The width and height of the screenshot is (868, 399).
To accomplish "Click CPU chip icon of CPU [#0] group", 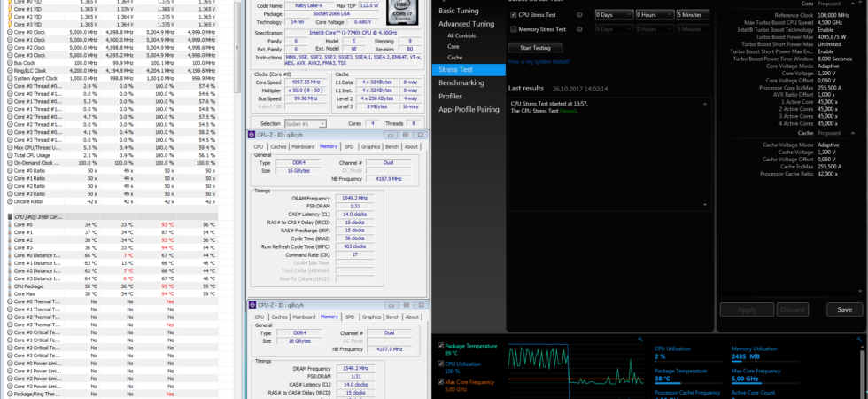I will (x=10, y=216).
